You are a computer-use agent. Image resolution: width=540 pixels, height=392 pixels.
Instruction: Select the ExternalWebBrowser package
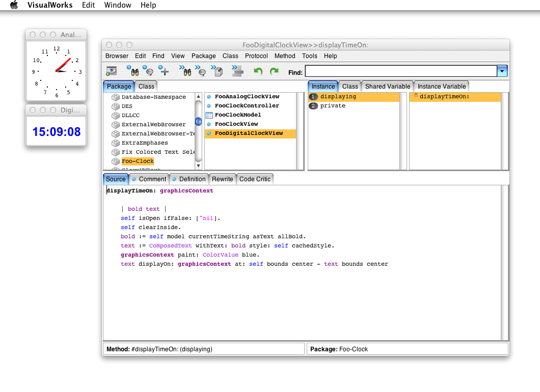pos(153,125)
